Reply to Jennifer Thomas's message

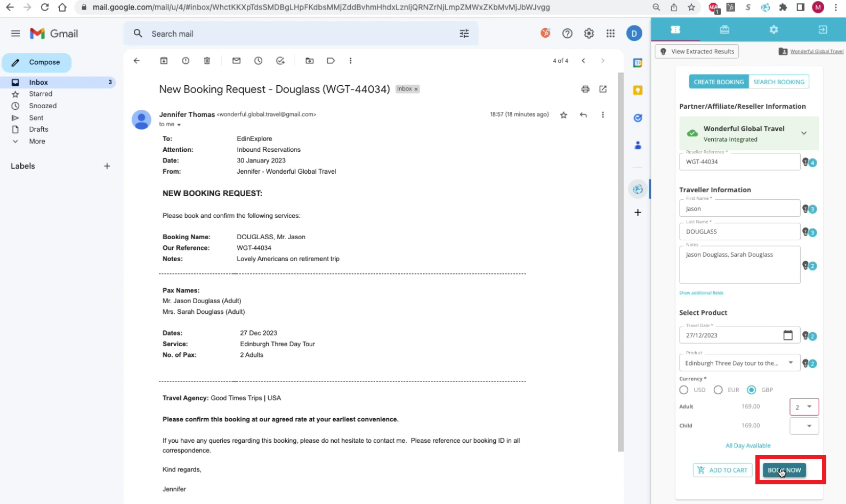(584, 115)
